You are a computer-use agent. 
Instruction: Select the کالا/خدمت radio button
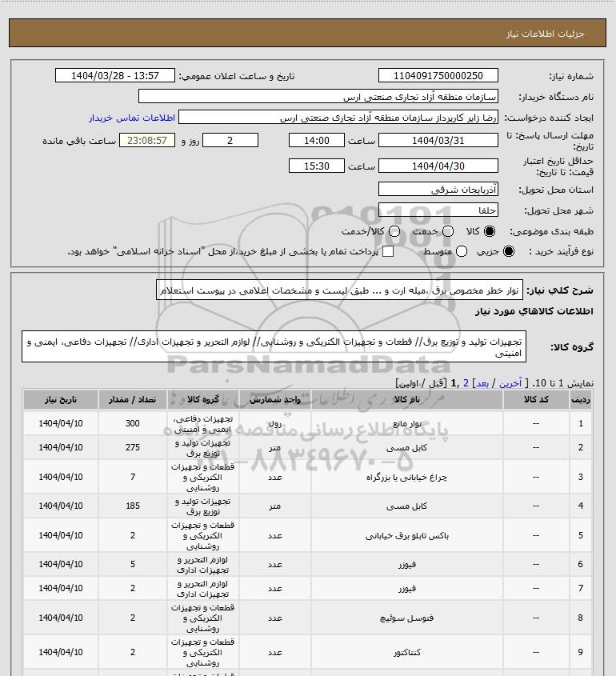[394, 231]
